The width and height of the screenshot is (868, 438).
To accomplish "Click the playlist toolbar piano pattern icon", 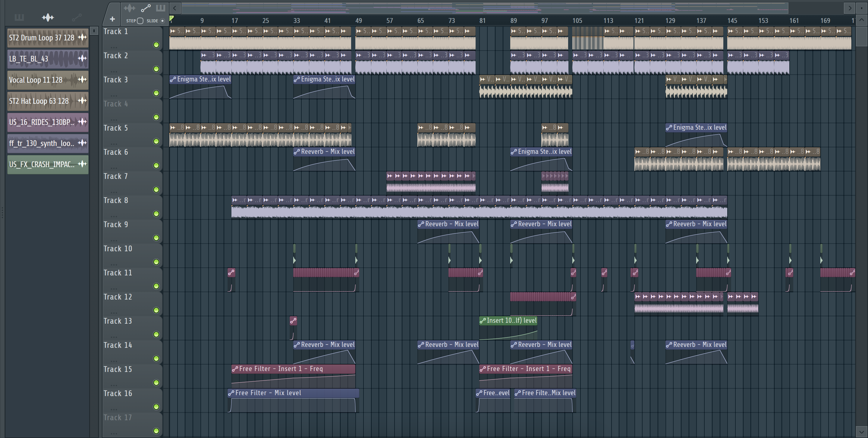I will coord(161,8).
